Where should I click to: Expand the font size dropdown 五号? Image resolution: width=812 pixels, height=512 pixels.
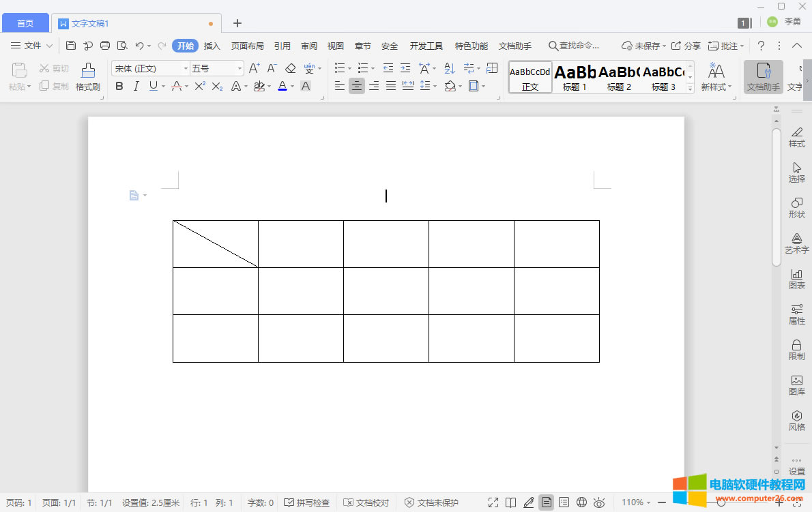point(240,68)
